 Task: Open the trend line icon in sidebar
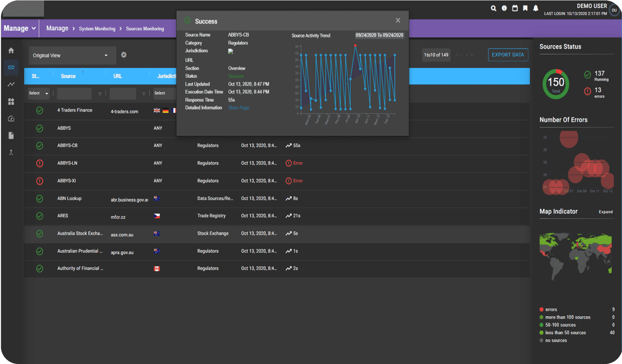11,84
